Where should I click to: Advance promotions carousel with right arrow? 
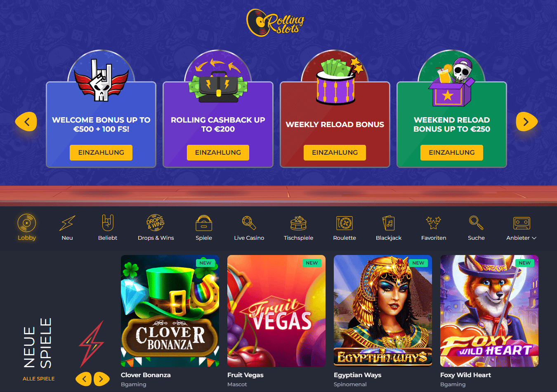(526, 122)
